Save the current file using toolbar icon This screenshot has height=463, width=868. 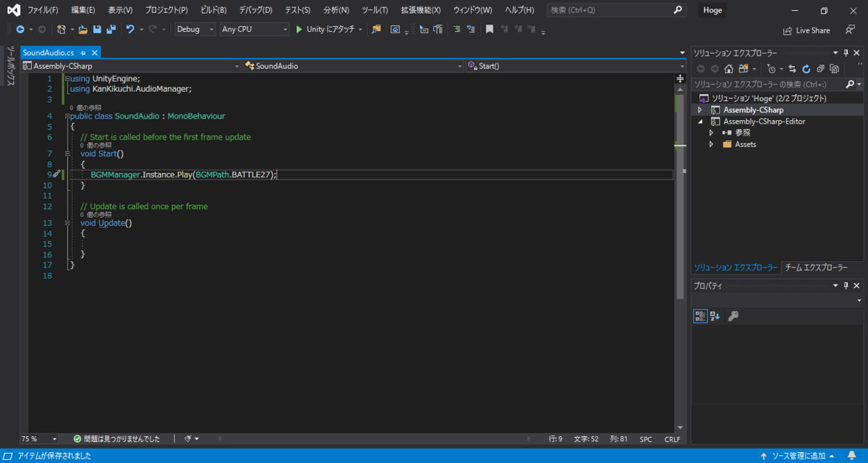(97, 30)
